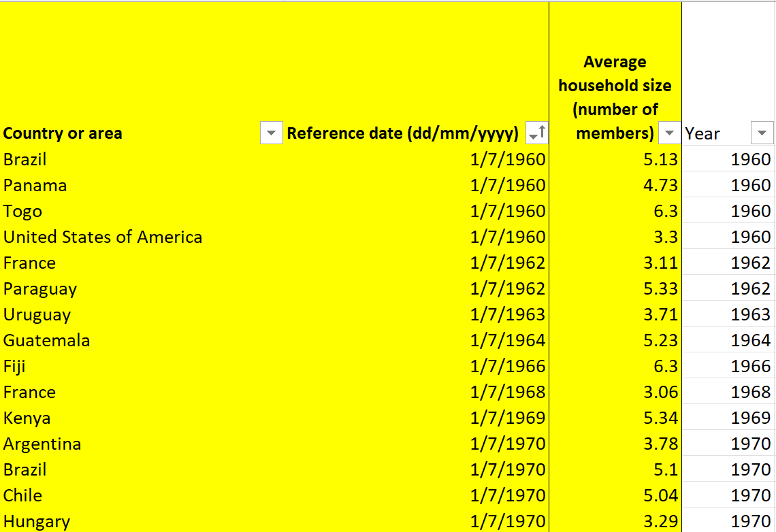Open the Year column filter dropdown

762,133
